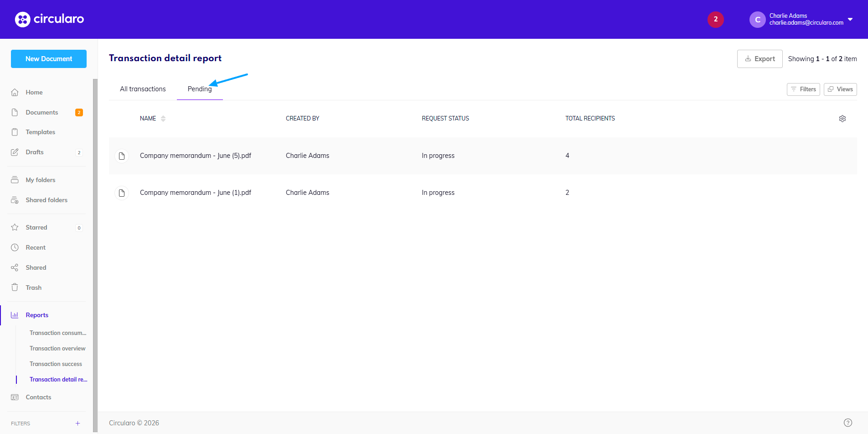This screenshot has height=434, width=868.
Task: Click the table column settings gear icon
Action: pyautogui.click(x=842, y=119)
